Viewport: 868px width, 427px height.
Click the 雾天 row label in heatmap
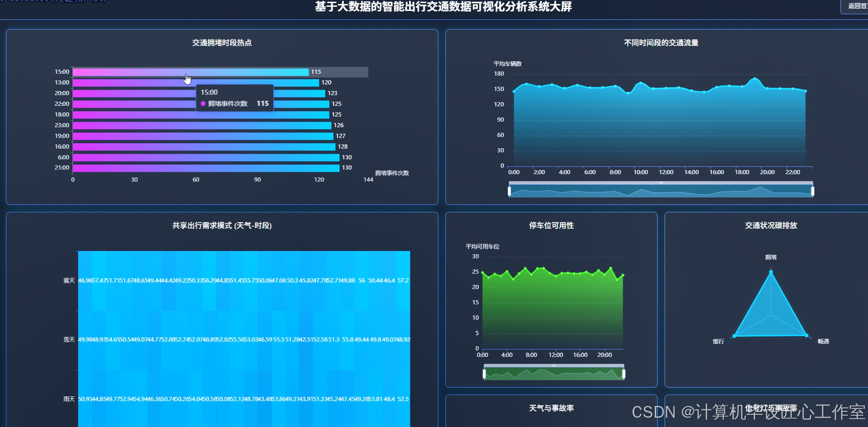69,281
